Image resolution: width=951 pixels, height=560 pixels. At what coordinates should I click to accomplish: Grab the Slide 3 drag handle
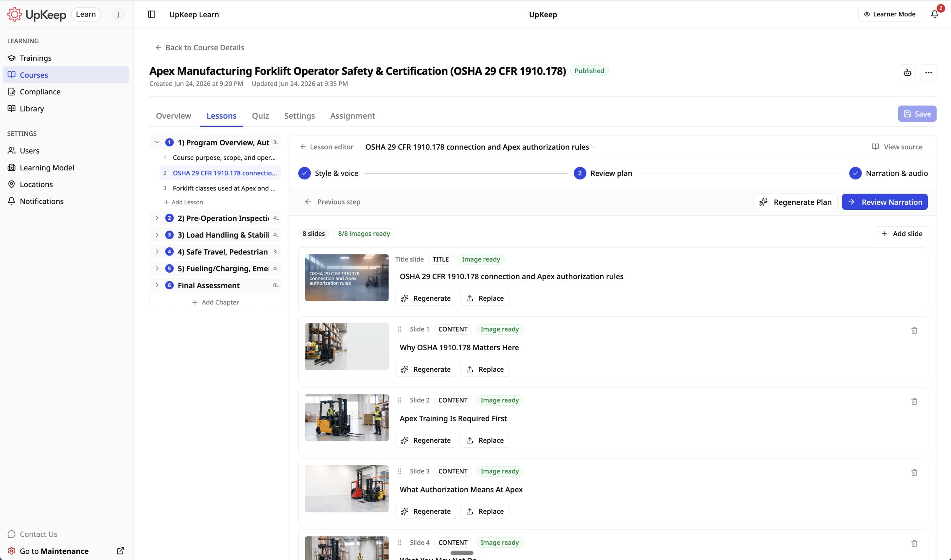pyautogui.click(x=399, y=471)
